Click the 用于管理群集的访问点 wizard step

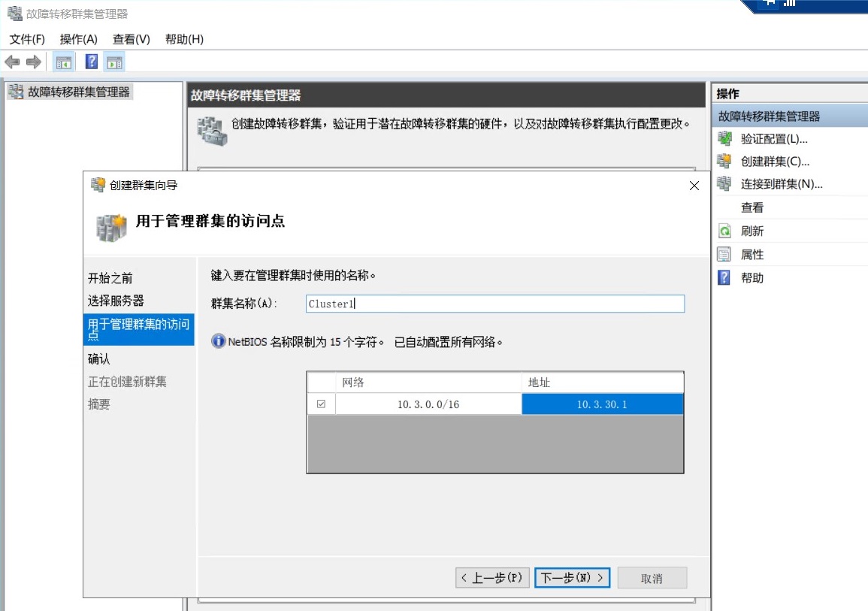138,329
